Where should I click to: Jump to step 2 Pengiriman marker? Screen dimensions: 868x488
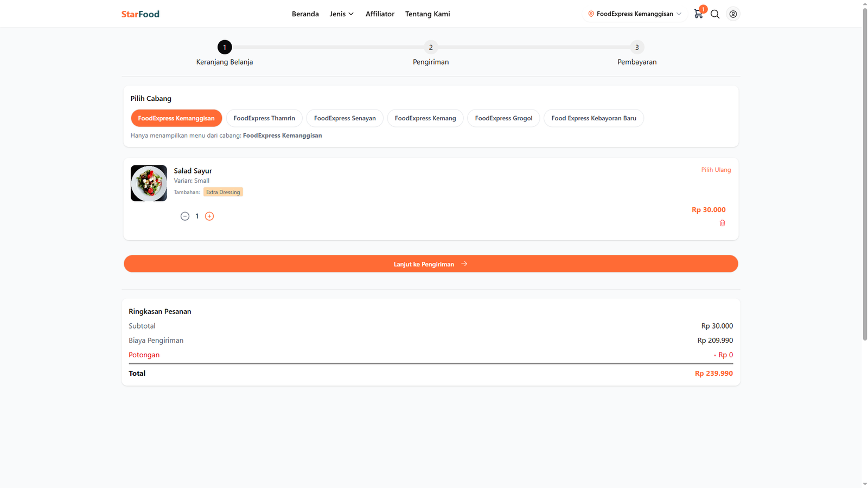click(x=431, y=47)
